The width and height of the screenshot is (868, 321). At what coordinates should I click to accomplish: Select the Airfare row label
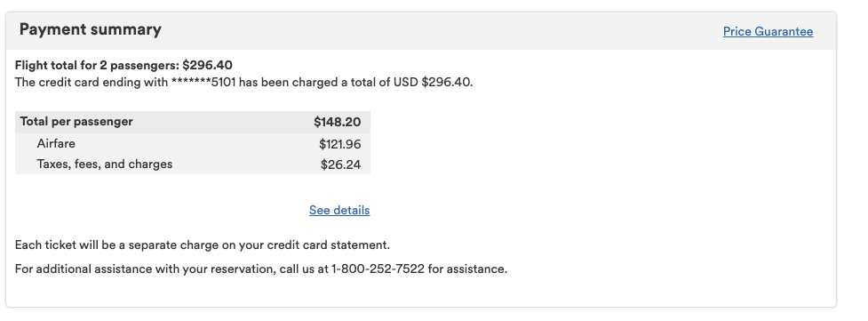click(56, 143)
